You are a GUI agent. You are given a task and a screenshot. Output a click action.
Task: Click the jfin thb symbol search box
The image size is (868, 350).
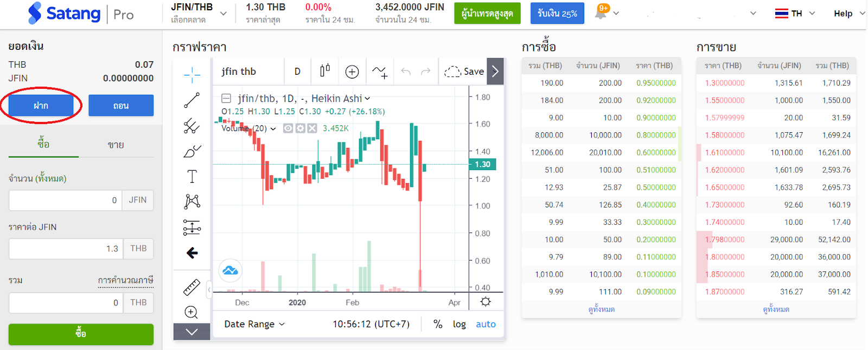(x=248, y=72)
